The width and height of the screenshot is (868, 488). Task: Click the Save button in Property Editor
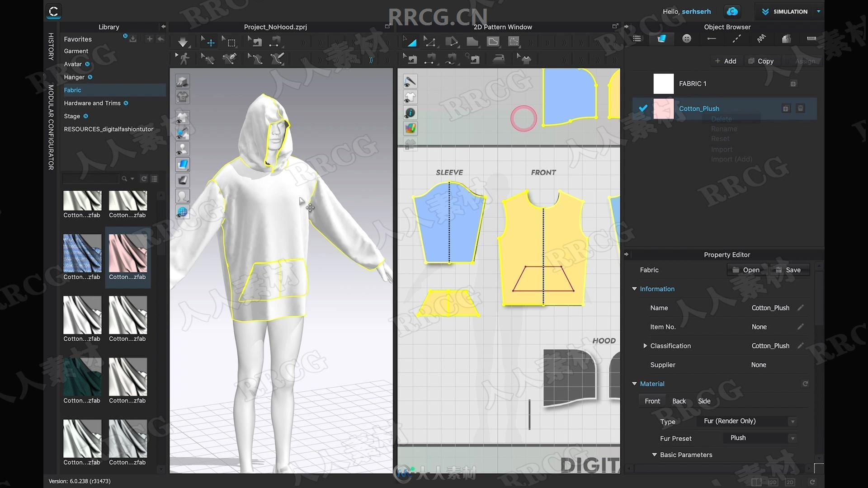coord(788,270)
